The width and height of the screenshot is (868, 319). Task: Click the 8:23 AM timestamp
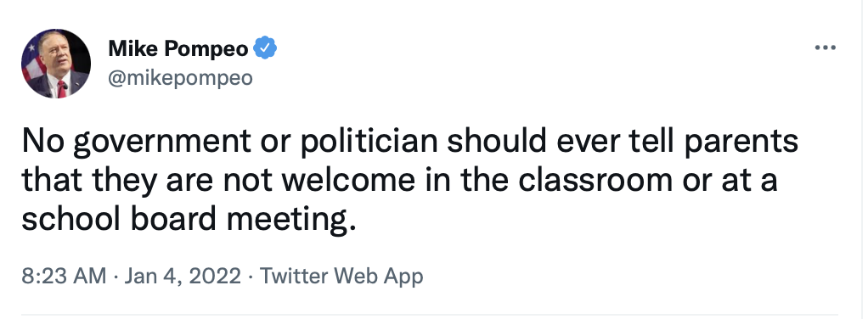64,276
